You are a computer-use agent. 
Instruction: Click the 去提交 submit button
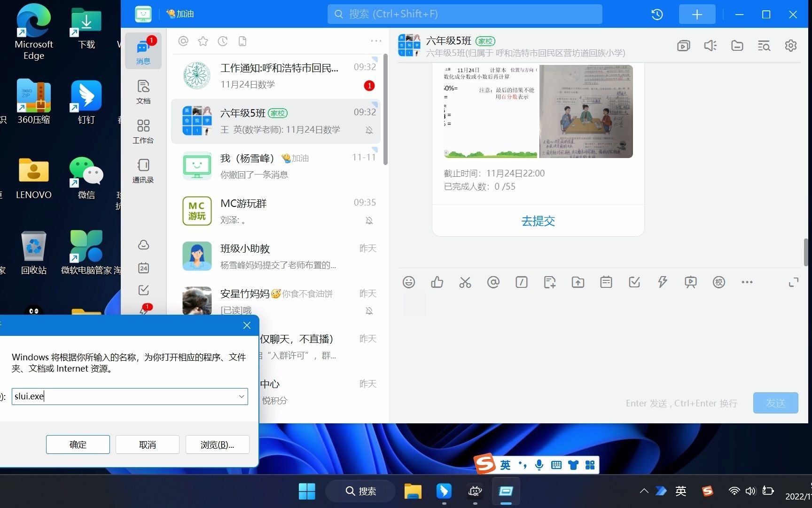[538, 221]
